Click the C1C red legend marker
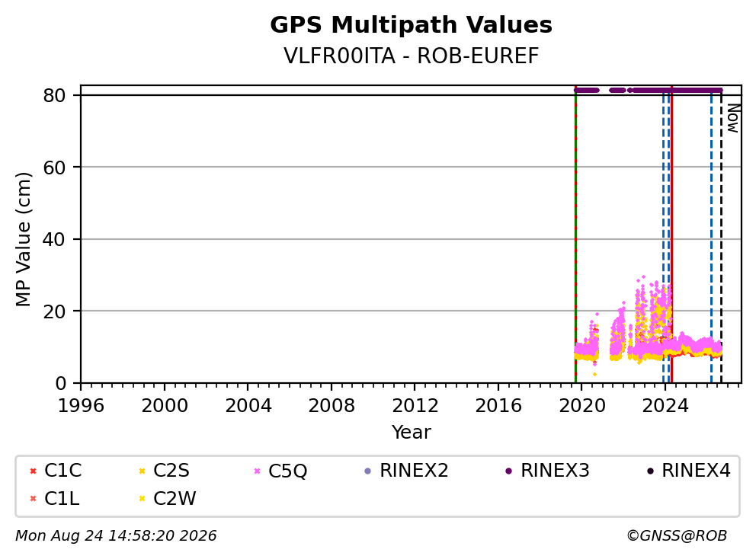 click(33, 471)
